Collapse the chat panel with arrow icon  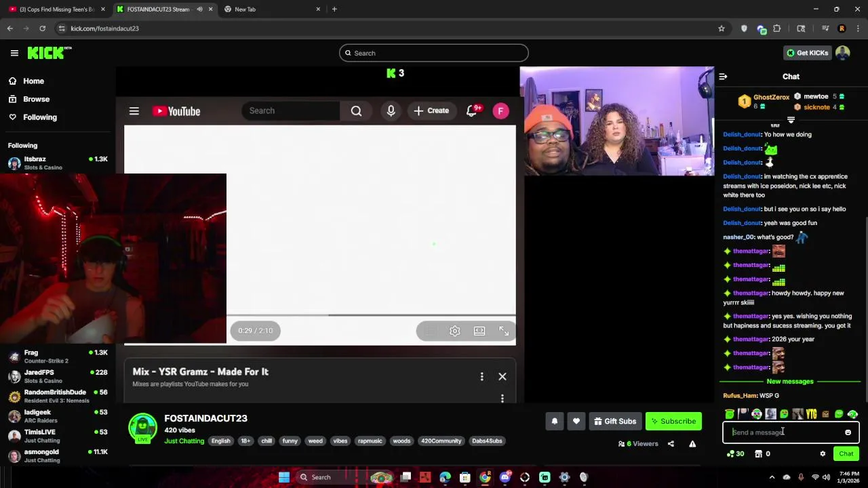point(723,77)
